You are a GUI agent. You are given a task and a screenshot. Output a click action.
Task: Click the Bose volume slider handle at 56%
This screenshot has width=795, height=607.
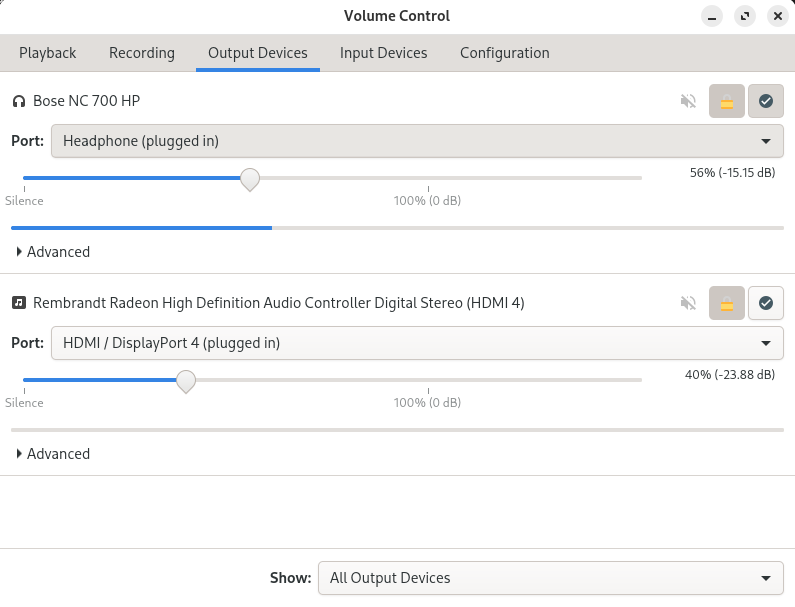(x=250, y=179)
